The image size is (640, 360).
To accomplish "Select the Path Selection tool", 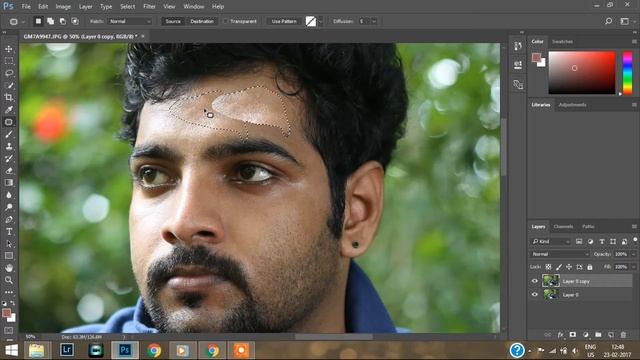I will click(x=9, y=244).
